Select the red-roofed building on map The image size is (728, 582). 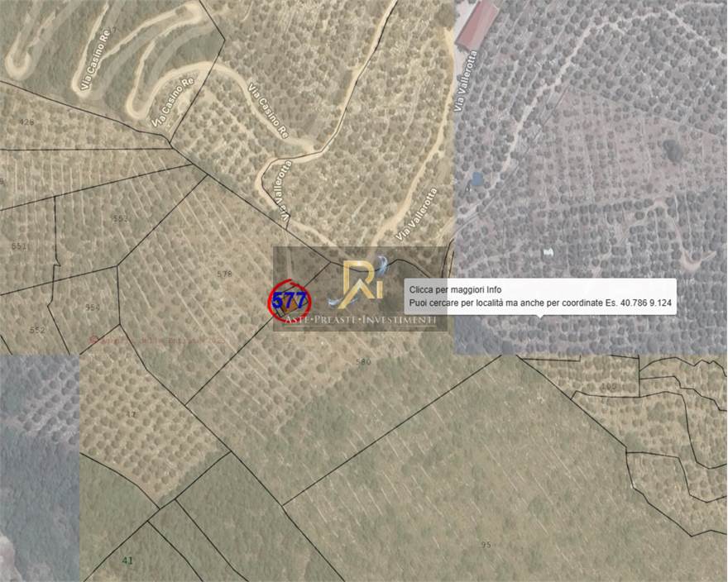tap(478, 24)
